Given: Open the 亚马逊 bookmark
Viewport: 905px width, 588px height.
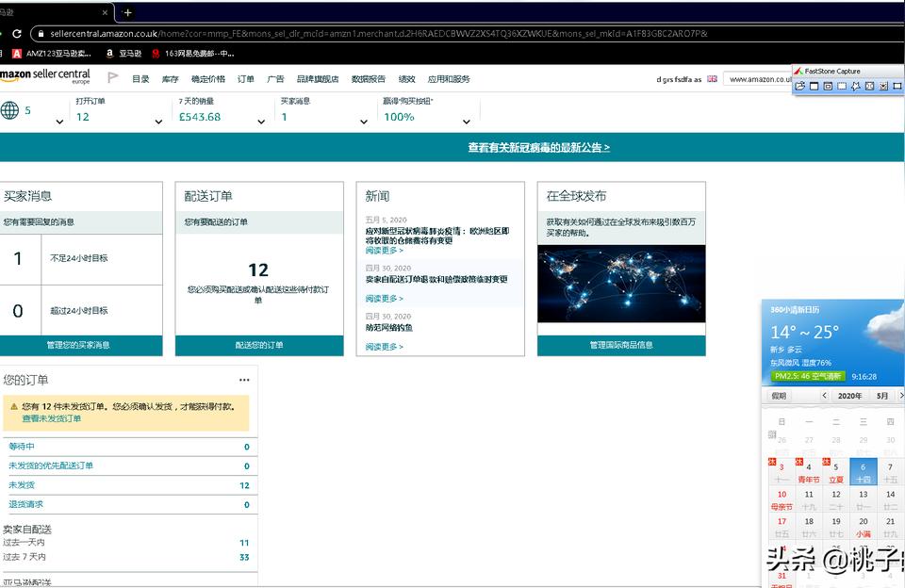Looking at the screenshot, I should point(124,54).
